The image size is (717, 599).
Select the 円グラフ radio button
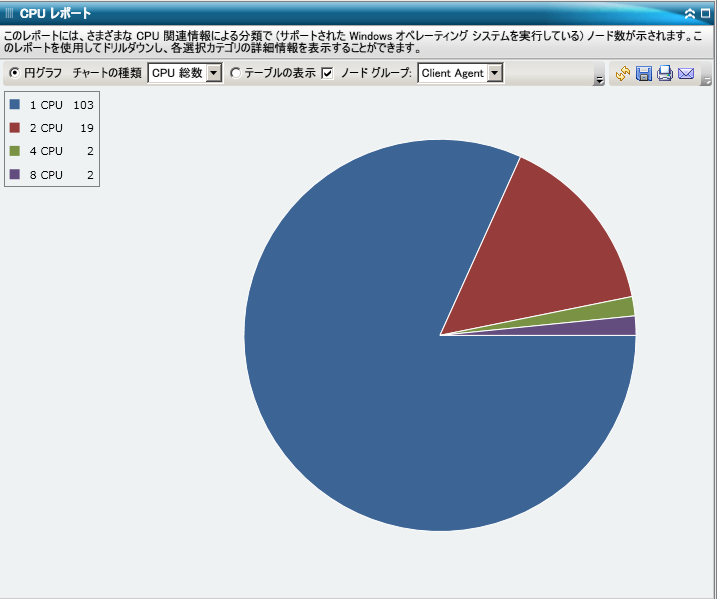coord(15,73)
